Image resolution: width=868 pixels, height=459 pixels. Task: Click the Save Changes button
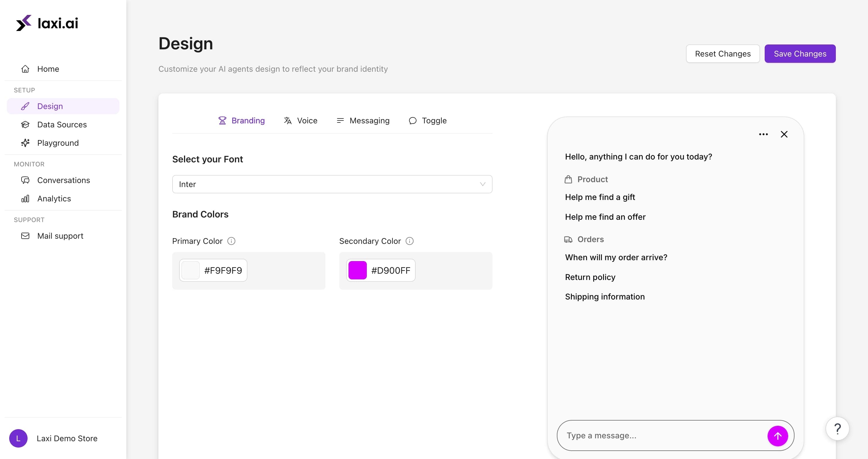point(800,54)
